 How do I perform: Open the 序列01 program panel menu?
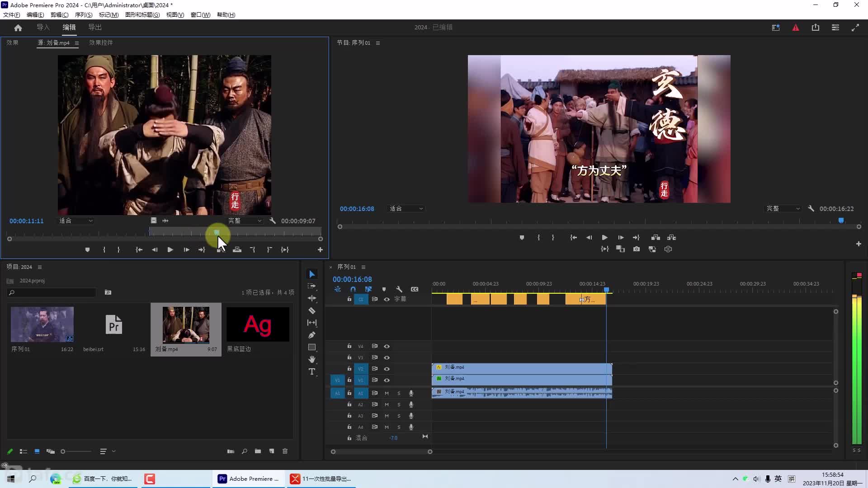click(378, 43)
